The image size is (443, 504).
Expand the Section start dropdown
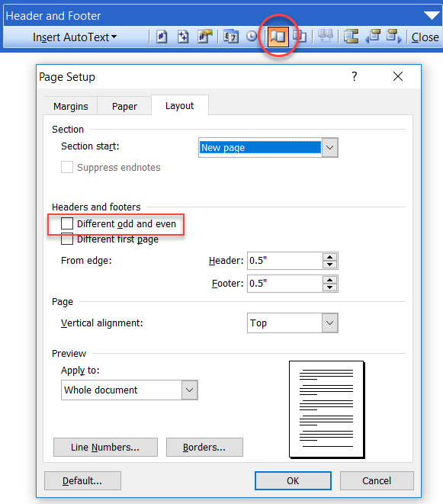point(330,147)
